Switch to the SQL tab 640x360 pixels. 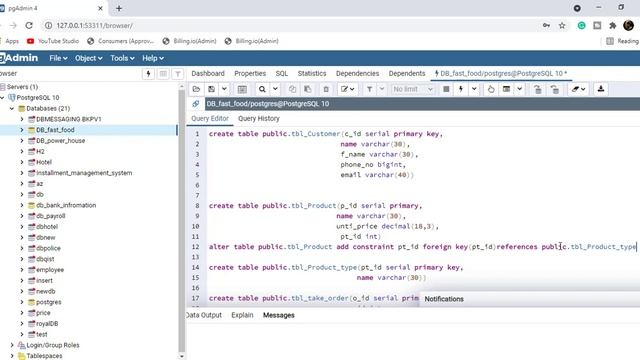point(282,73)
